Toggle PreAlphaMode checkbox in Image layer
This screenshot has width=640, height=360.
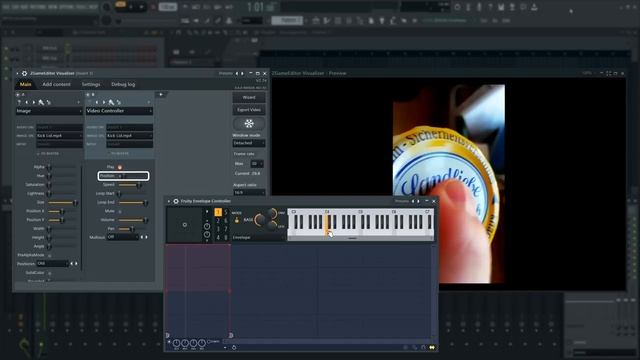click(x=49, y=255)
